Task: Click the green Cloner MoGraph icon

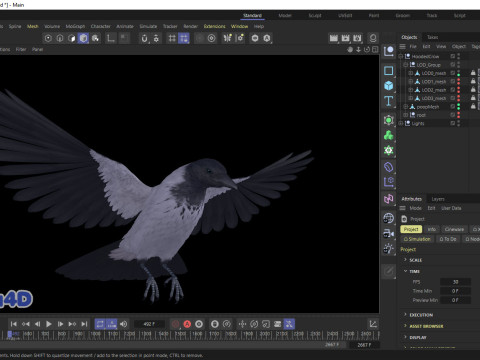Action: [389, 135]
